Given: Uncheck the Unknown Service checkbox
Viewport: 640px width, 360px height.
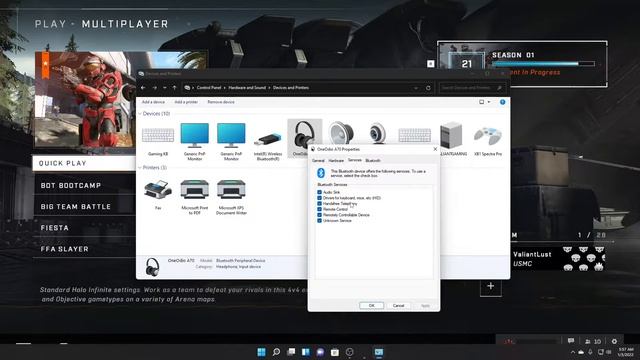Looking at the screenshot, I should coord(320,220).
